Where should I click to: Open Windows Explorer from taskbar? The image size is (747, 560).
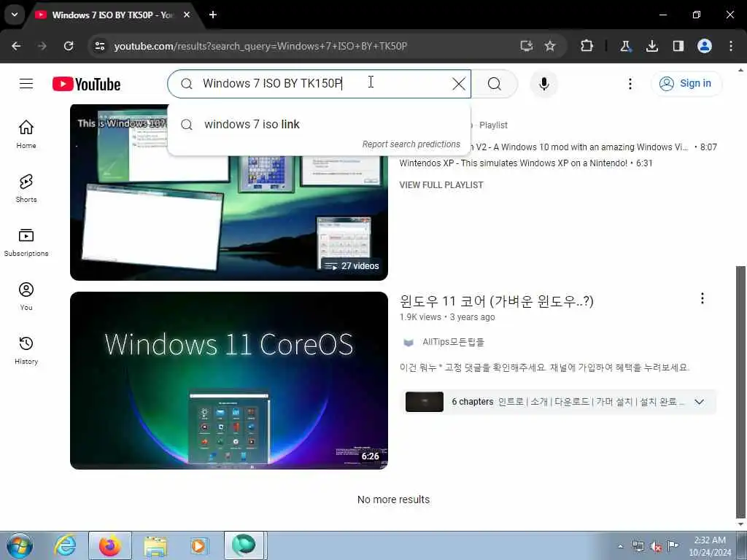coord(155,546)
